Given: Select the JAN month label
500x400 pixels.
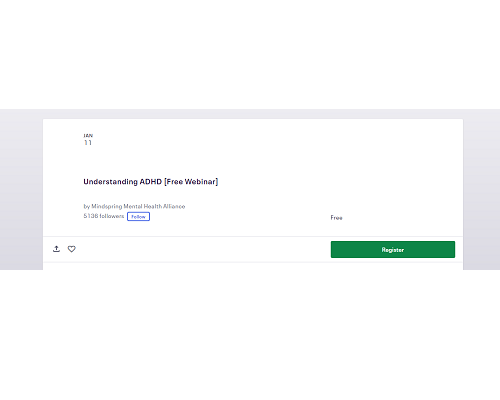Looking at the screenshot, I should click(x=88, y=135).
